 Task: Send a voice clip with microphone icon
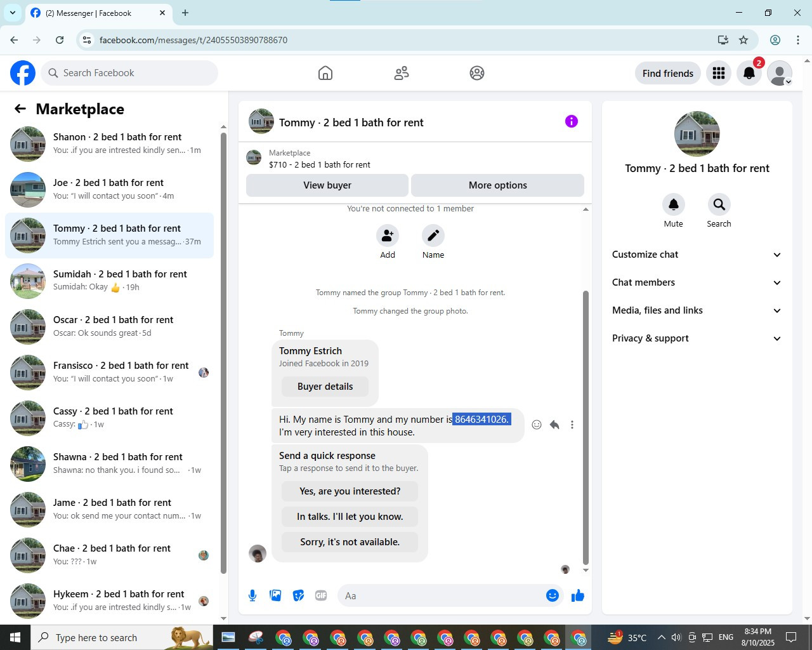click(x=252, y=595)
